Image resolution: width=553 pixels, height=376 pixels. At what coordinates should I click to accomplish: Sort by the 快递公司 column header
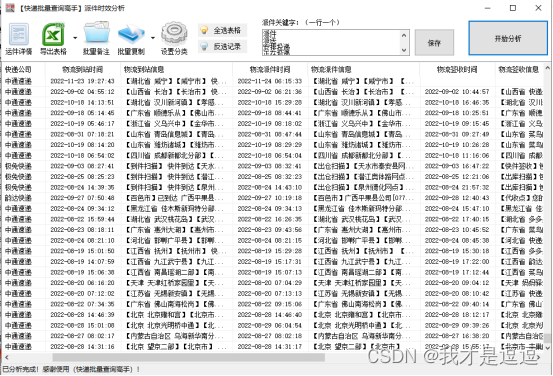click(x=18, y=69)
